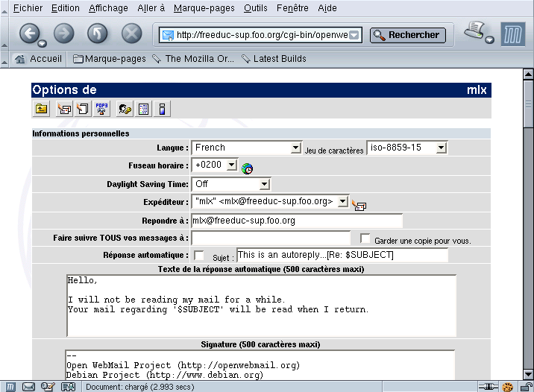Click the Reload page button
Image resolution: width=534 pixels, height=392 pixels.
click(97, 34)
